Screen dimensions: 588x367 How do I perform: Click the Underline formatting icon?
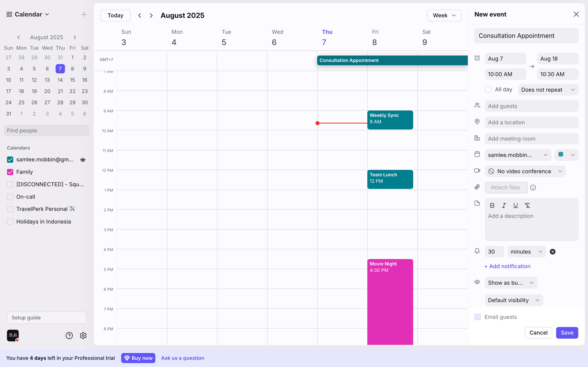coord(515,206)
